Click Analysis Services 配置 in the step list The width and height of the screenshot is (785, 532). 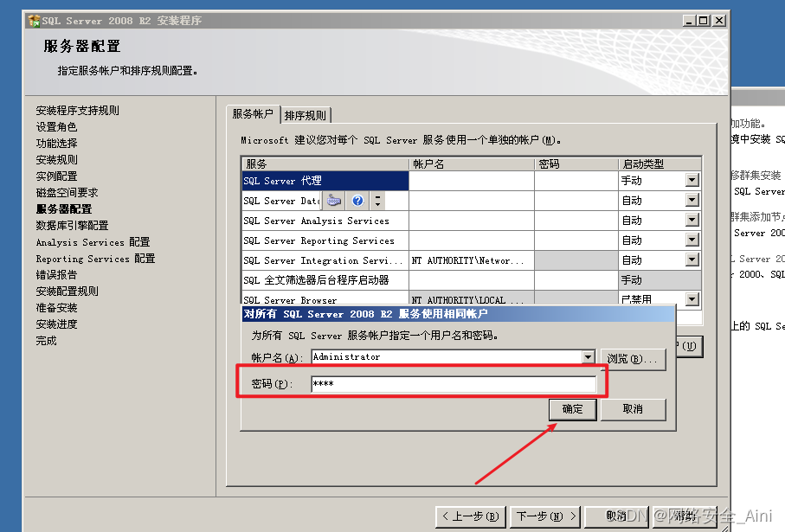click(93, 242)
